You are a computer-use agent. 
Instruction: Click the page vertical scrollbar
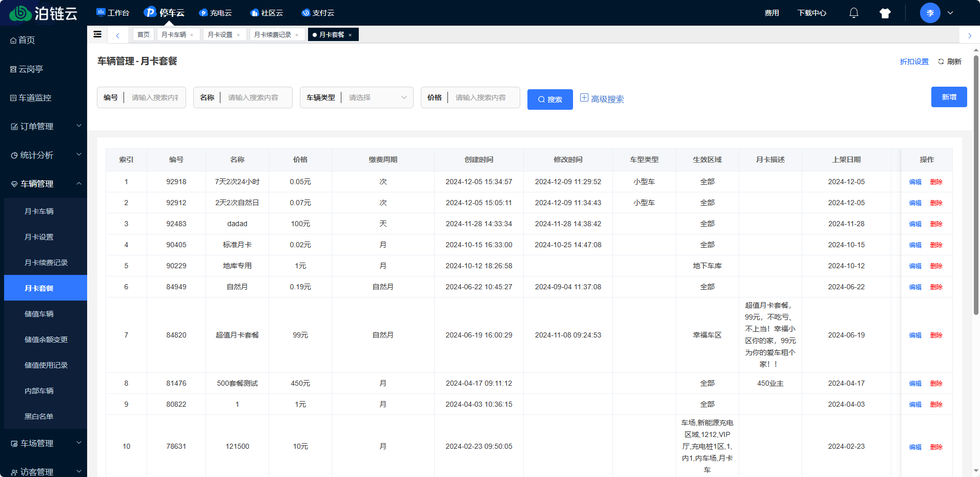(x=976, y=185)
